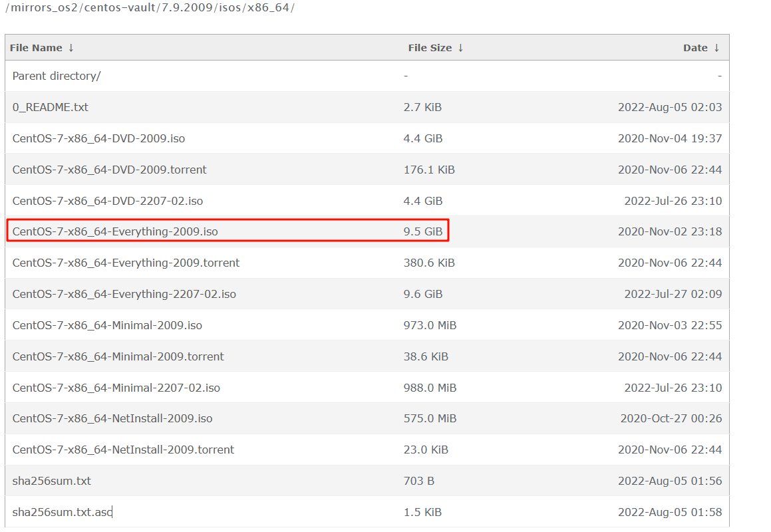
Task: Select the 703 B size cell
Action: pos(419,481)
